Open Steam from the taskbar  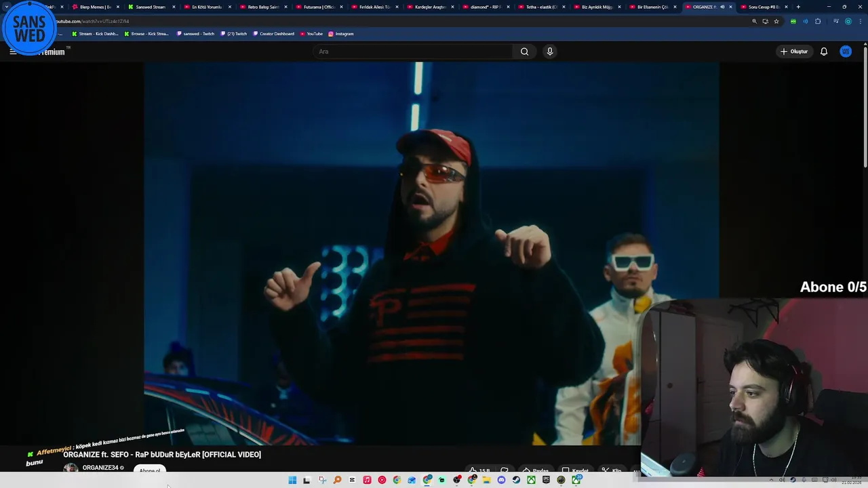[x=516, y=480]
